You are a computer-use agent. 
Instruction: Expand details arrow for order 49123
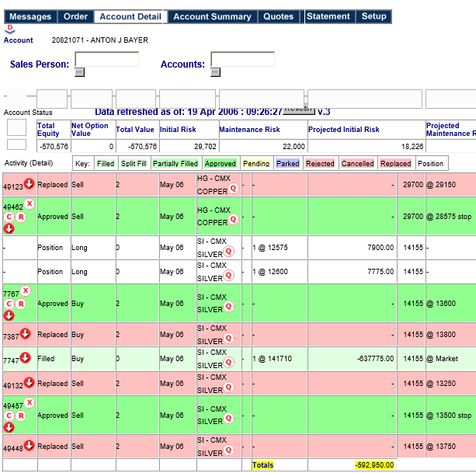(29, 184)
